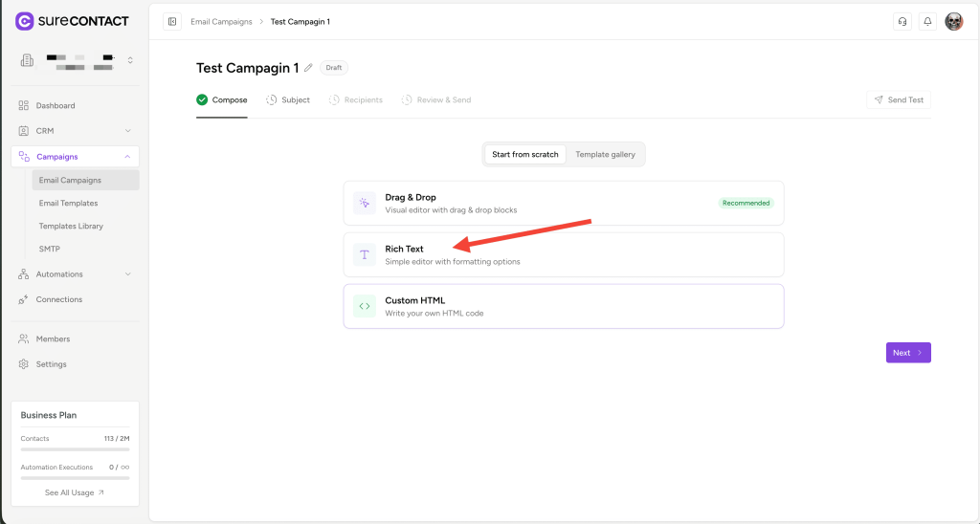Click the Rich Text editor icon
The height and width of the screenshot is (524, 980).
365,254
